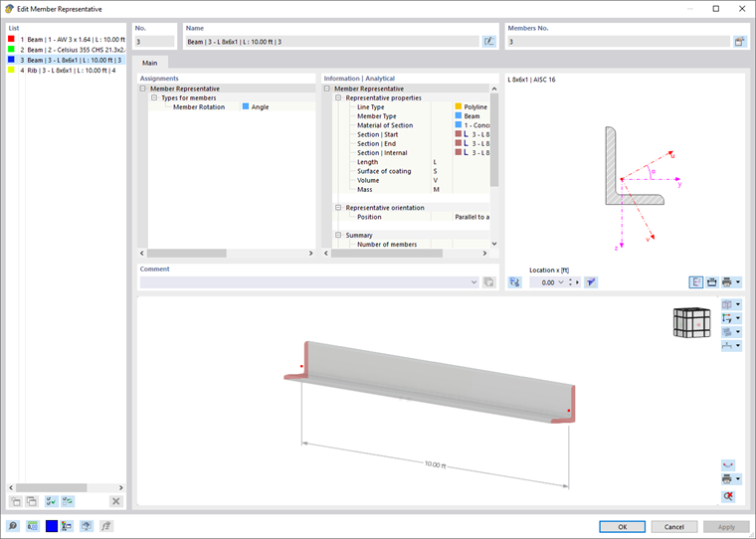
Task: Open the Location x value dropdown
Action: tap(561, 282)
